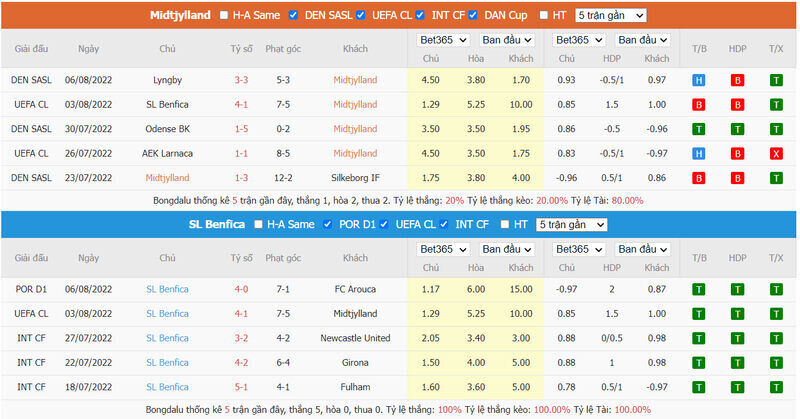
Task: Open 3-2 score of Newcastle United match
Action: 241,338
